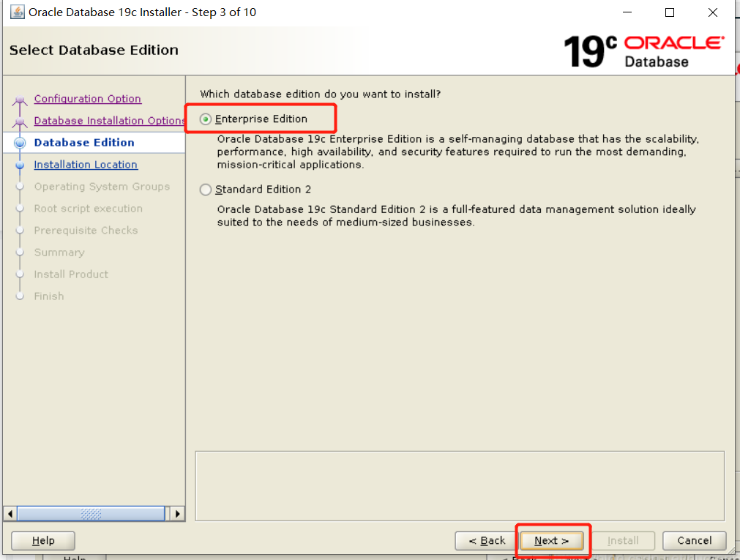Click the Standard Edition 2 description paragraph
The image size is (740, 560).
click(456, 215)
